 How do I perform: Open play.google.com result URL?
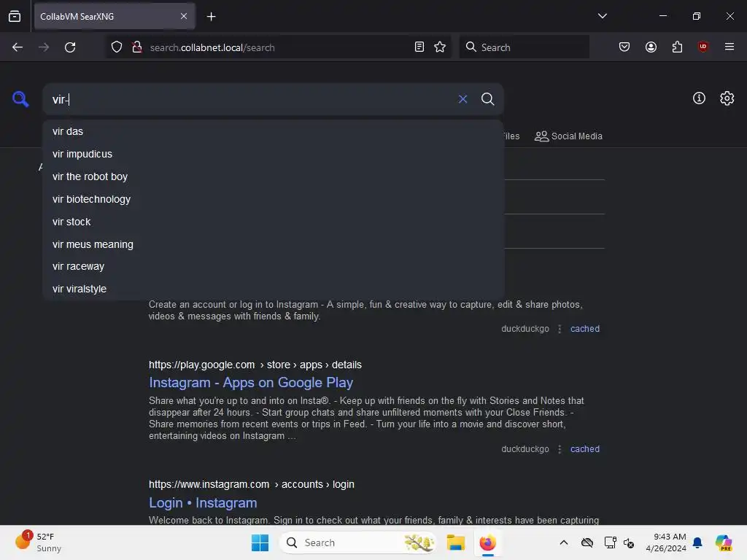[255, 365]
